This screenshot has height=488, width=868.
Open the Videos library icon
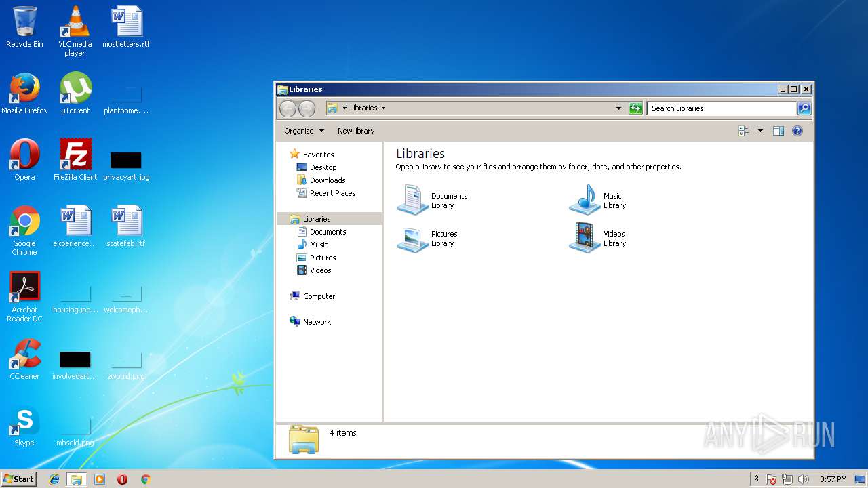585,238
